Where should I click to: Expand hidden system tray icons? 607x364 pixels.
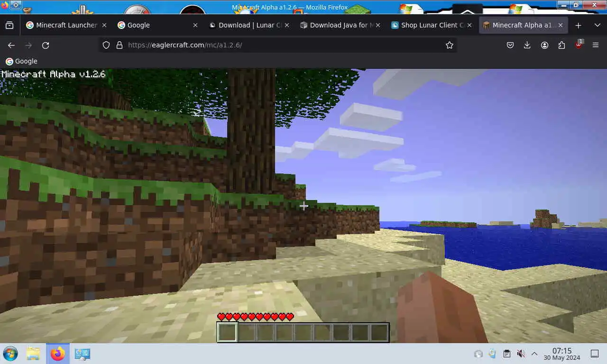pos(534,354)
